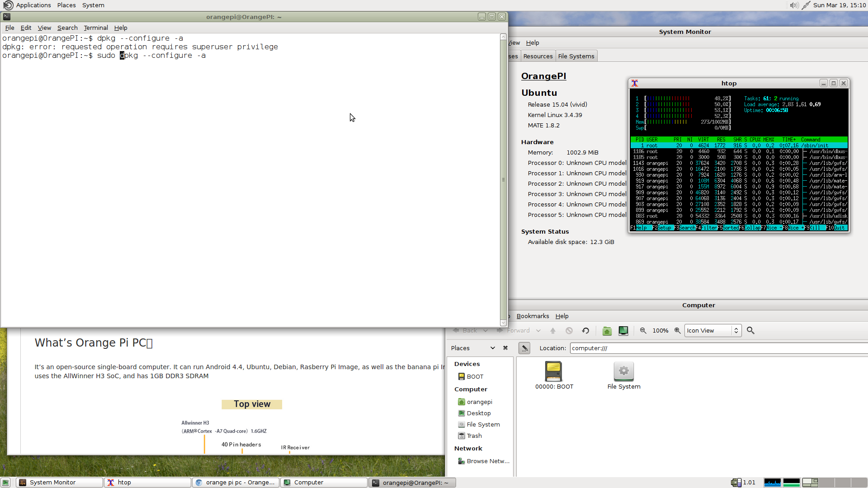Open the System menu in top panel
This screenshot has width=868, height=488.
(x=93, y=5)
